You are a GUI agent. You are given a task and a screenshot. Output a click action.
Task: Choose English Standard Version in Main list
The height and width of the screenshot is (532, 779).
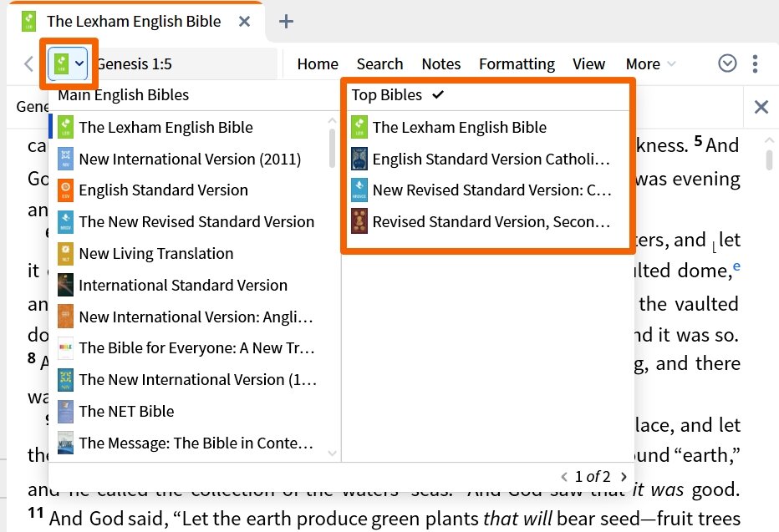189,190
